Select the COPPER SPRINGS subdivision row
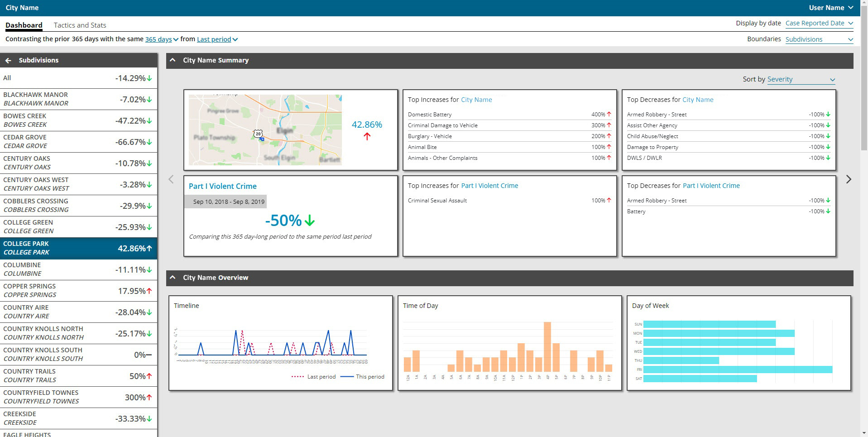868x437 pixels. (x=78, y=290)
